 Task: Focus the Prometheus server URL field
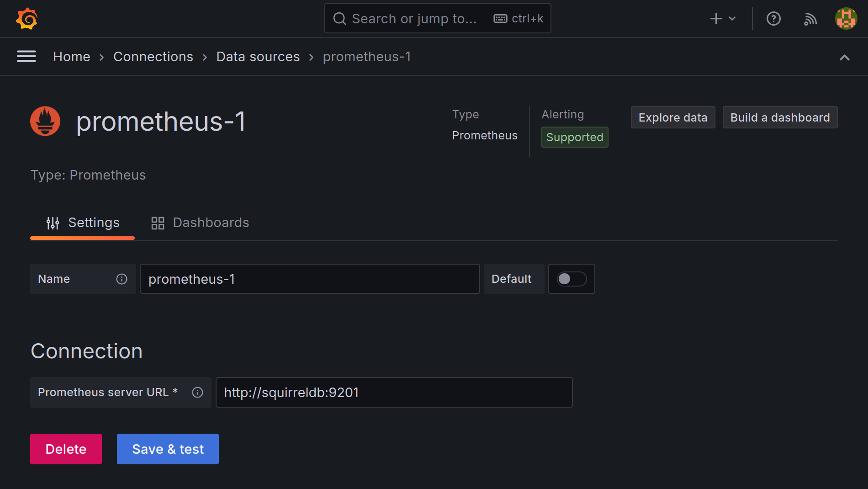tap(394, 392)
